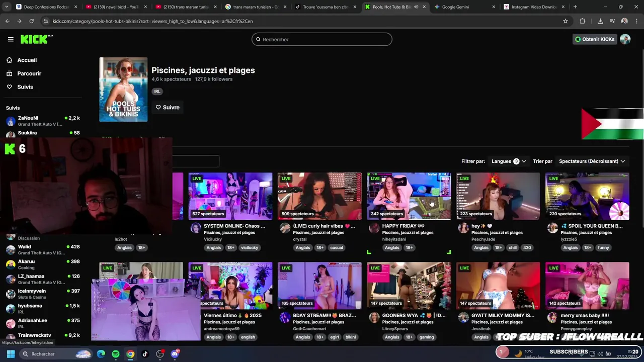Click the GothCauchemari streamer avatar
The width and height of the screenshot is (644, 362).
click(285, 317)
